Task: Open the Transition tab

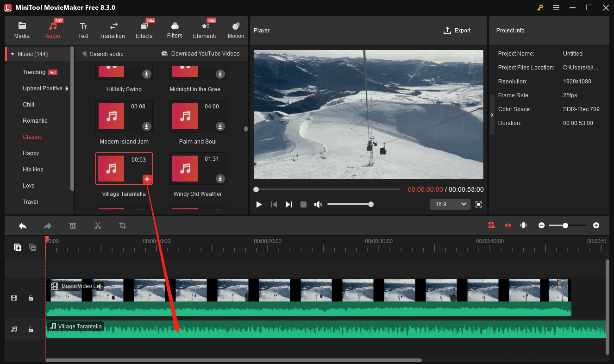Action: (112, 31)
